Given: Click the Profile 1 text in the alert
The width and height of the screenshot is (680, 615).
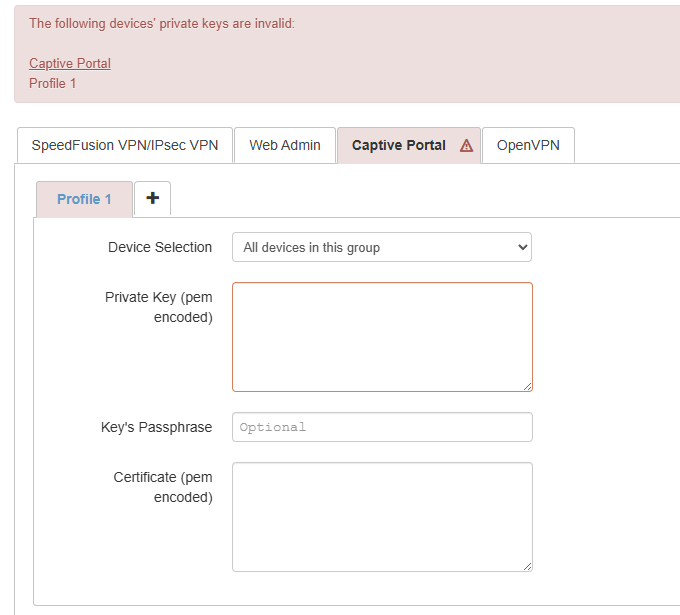Looking at the screenshot, I should 53,83.
